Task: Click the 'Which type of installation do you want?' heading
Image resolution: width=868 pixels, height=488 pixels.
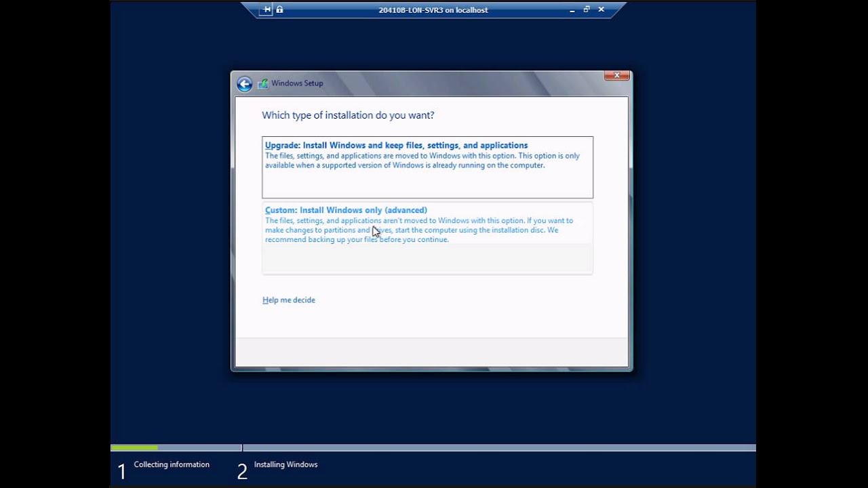Action: (x=348, y=116)
